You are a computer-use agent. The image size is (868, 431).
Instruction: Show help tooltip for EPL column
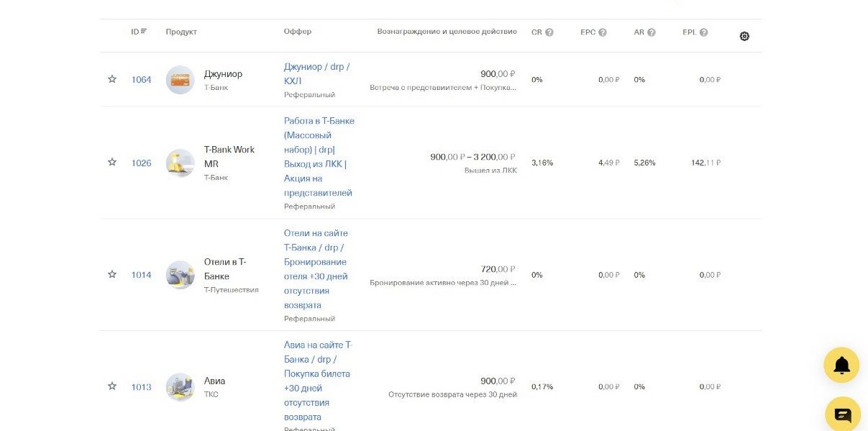pos(703,32)
